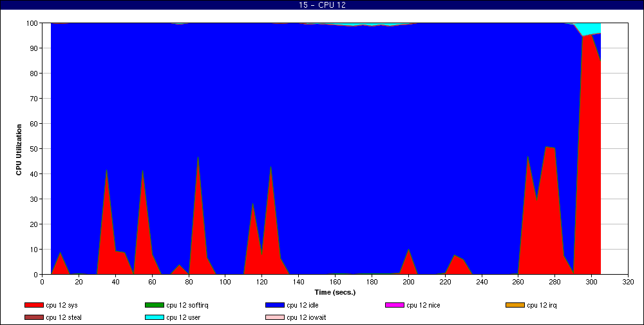
Task: Click the 160 tick label on time axis
Action: click(x=335, y=282)
